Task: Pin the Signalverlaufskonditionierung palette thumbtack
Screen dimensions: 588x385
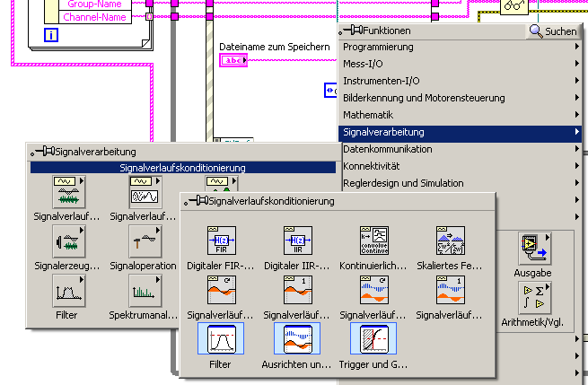Action: coord(197,201)
